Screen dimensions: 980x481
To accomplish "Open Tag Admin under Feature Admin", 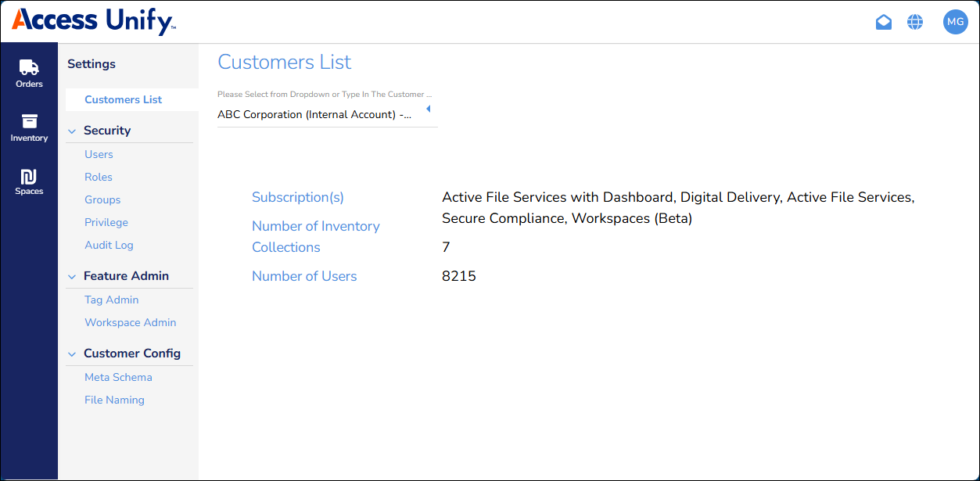I will click(111, 300).
